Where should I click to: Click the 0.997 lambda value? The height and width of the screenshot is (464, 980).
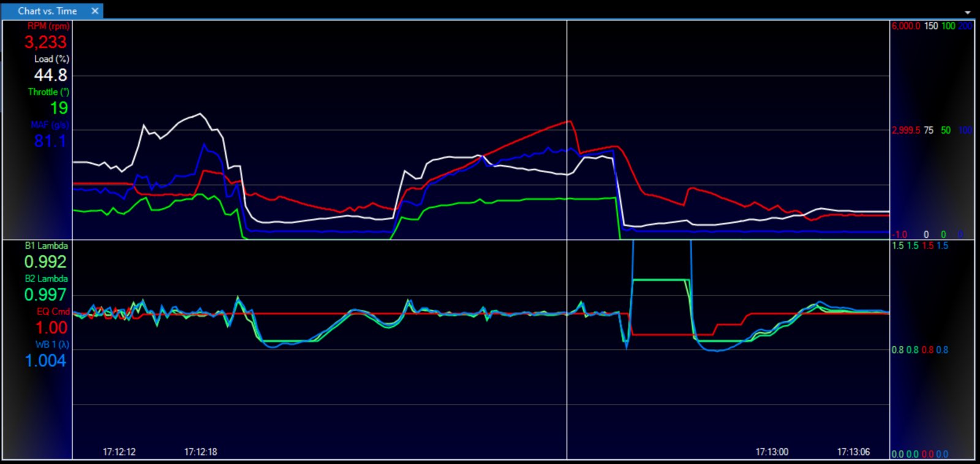click(45, 295)
